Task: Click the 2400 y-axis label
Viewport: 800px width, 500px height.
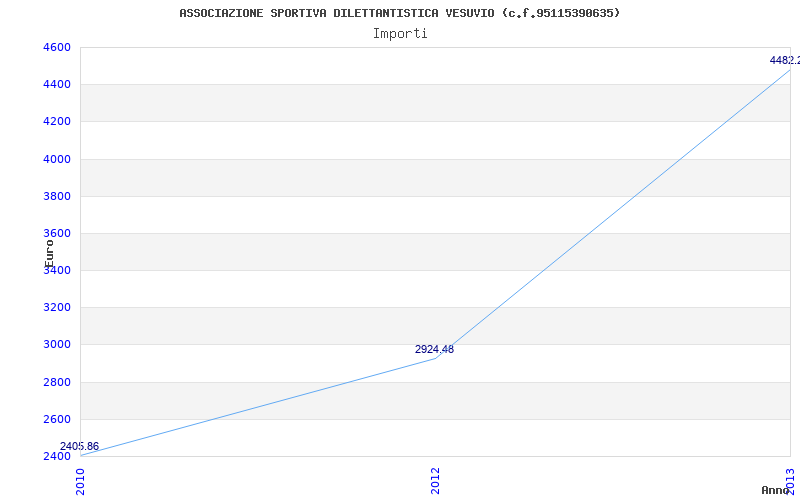Action: (x=57, y=456)
